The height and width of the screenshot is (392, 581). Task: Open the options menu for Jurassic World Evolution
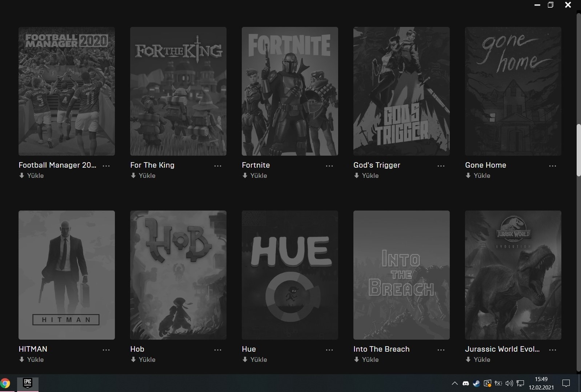pos(553,350)
